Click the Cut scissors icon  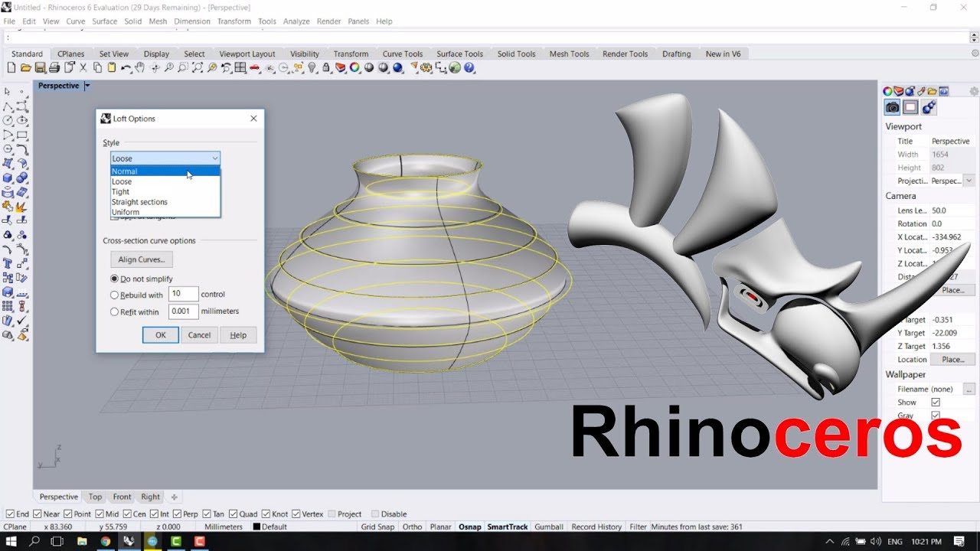(83, 67)
